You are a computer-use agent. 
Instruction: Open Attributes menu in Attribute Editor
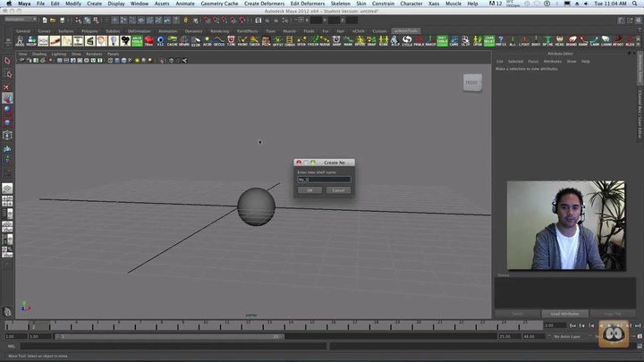pos(552,61)
